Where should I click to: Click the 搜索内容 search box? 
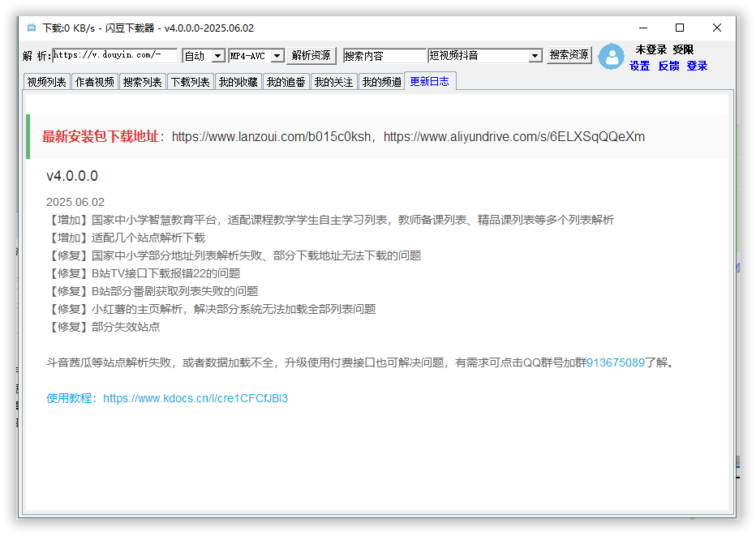(x=384, y=56)
